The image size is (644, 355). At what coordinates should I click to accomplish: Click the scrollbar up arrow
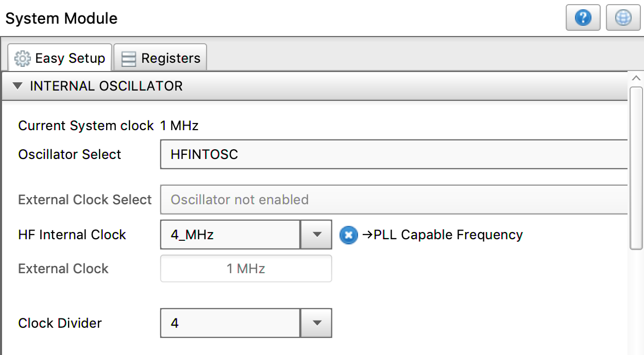(x=636, y=78)
